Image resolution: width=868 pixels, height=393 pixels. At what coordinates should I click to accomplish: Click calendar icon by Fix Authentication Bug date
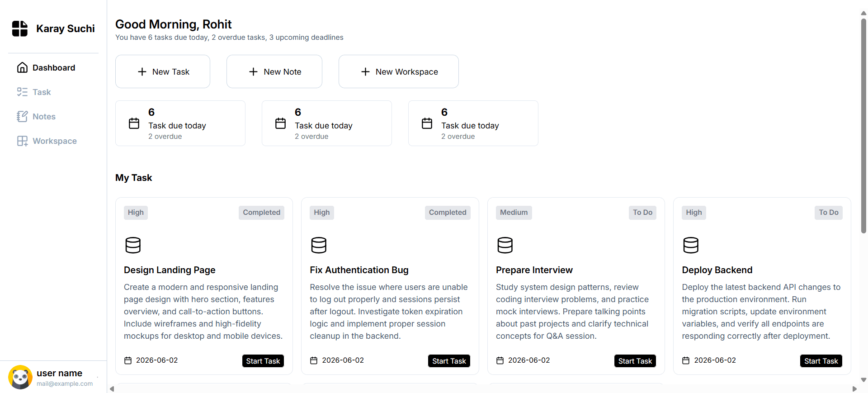(314, 360)
